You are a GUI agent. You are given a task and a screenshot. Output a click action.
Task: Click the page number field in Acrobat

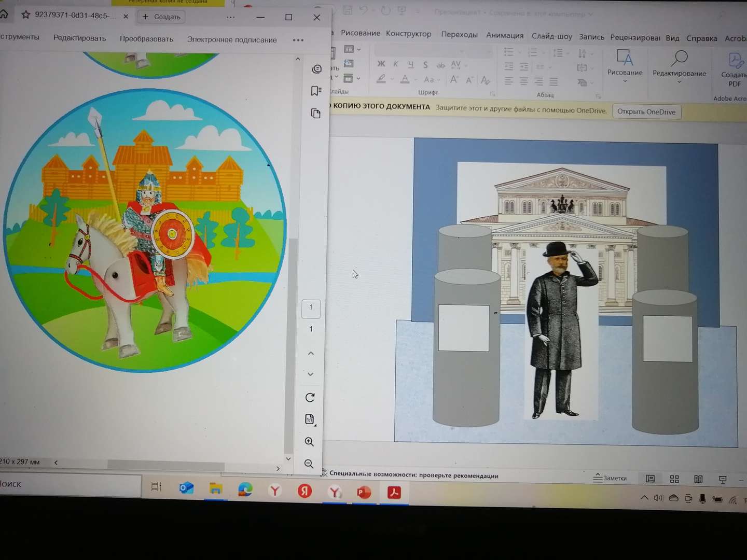point(311,307)
